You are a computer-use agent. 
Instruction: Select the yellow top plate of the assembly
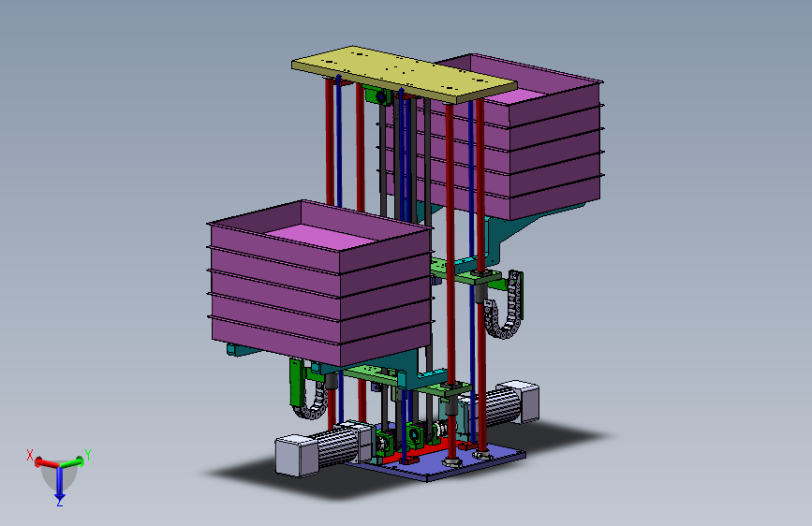pyautogui.click(x=404, y=75)
